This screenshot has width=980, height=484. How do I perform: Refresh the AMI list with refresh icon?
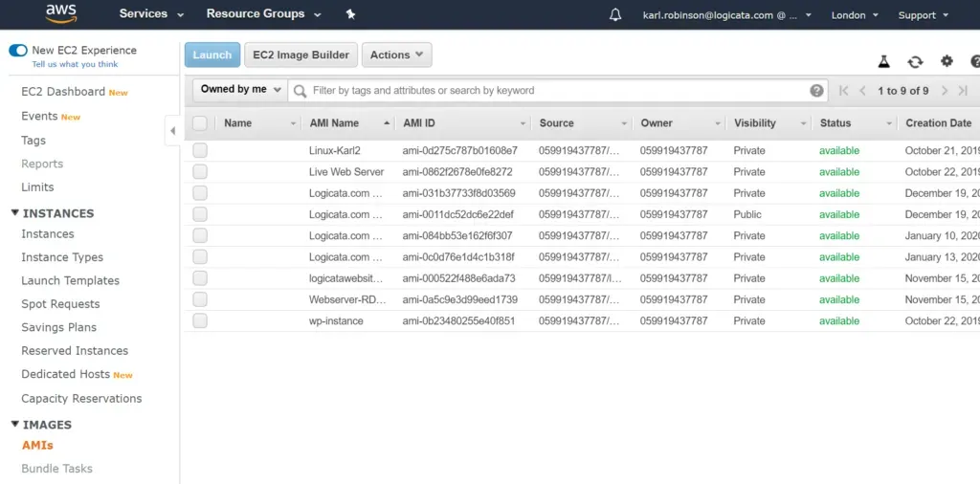pos(915,61)
